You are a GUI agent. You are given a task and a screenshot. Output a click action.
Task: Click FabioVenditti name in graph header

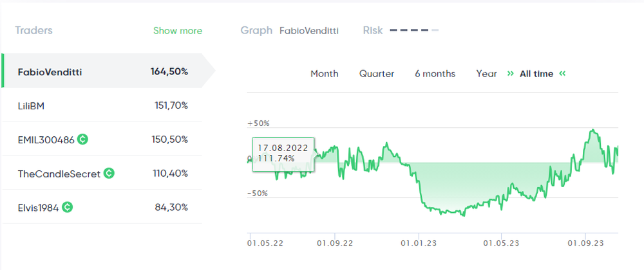pos(309,30)
